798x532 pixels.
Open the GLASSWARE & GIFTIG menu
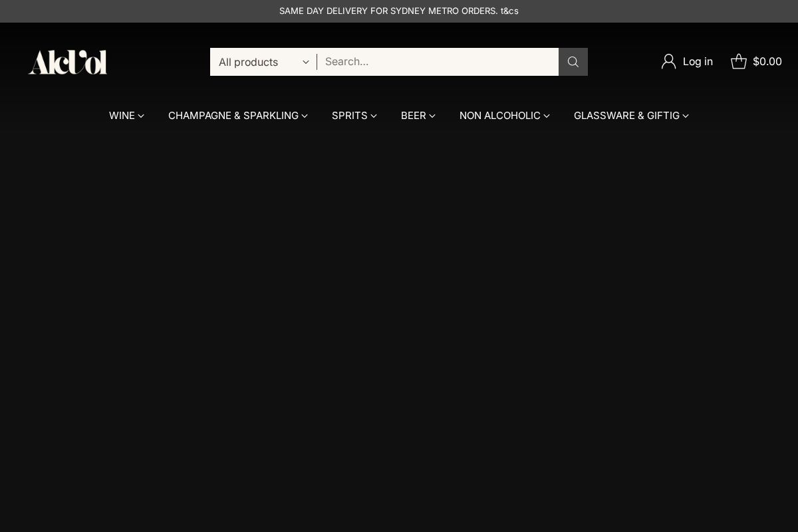(x=626, y=116)
